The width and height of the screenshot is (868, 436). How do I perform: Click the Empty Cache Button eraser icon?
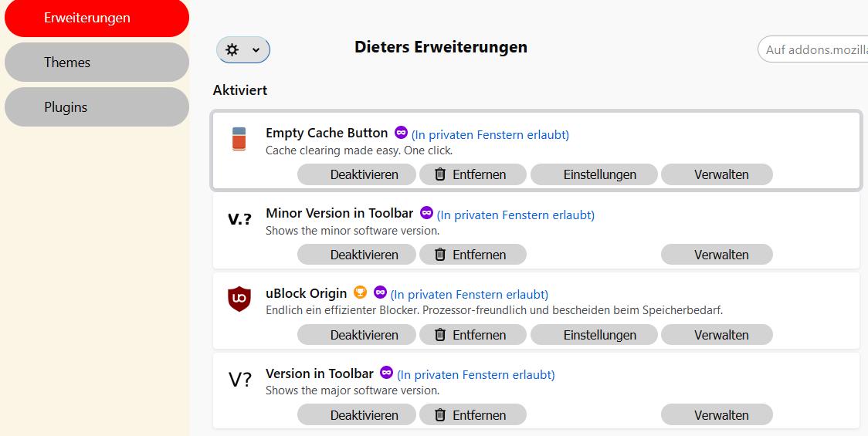click(239, 139)
